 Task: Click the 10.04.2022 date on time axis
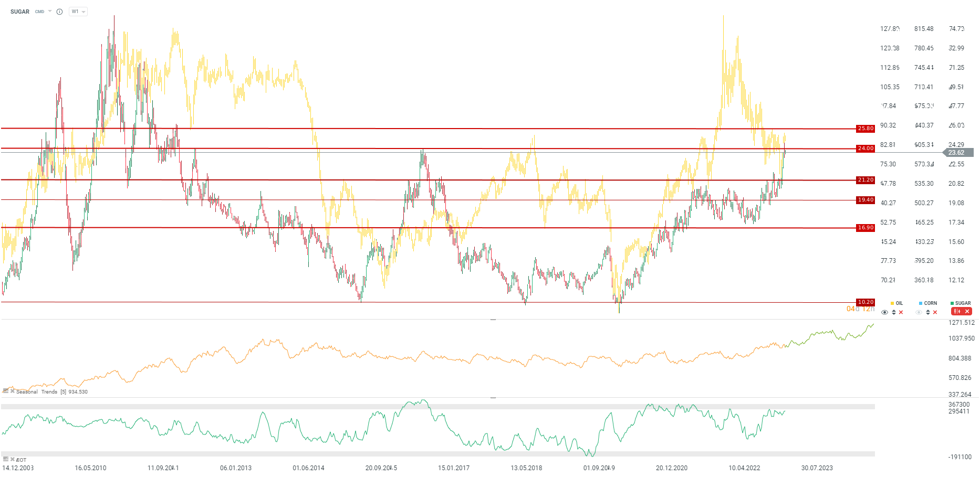point(744,468)
